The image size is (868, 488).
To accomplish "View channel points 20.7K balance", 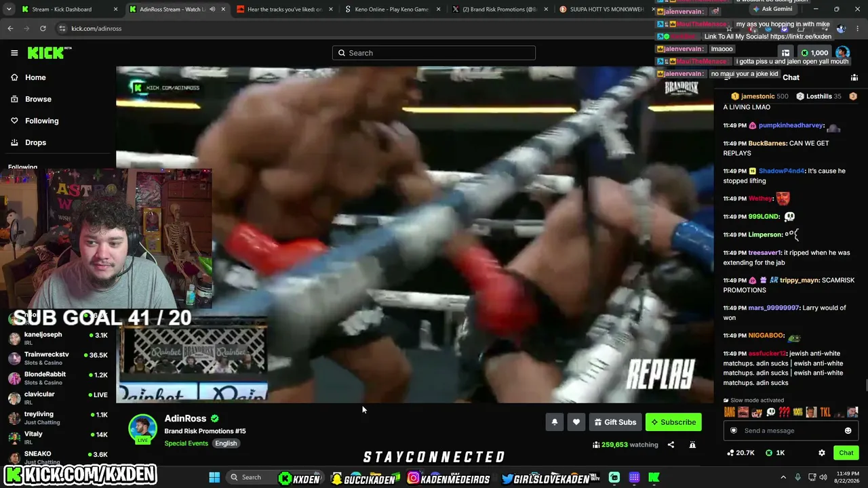I will (741, 453).
